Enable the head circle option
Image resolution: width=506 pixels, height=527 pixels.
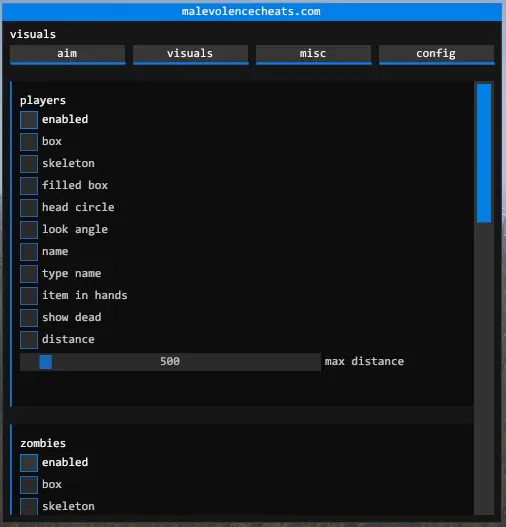(29, 208)
